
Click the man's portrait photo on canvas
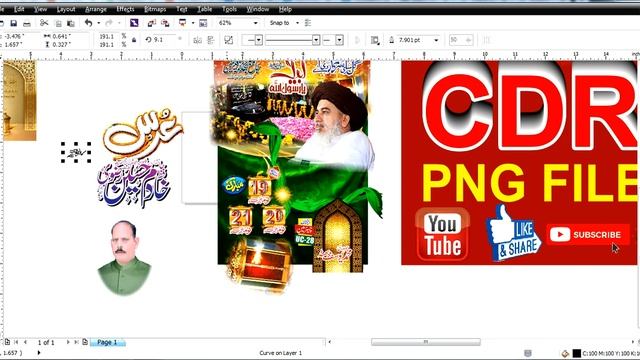click(x=124, y=258)
